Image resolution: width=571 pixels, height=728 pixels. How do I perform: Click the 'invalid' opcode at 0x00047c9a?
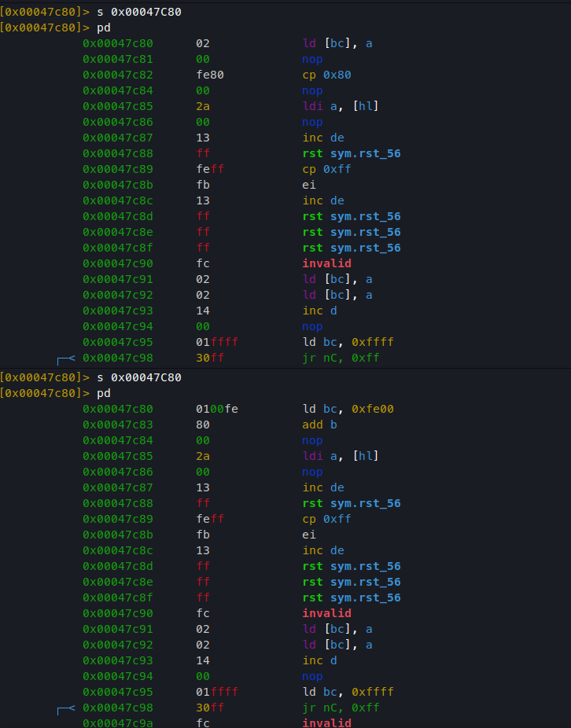[x=326, y=723]
